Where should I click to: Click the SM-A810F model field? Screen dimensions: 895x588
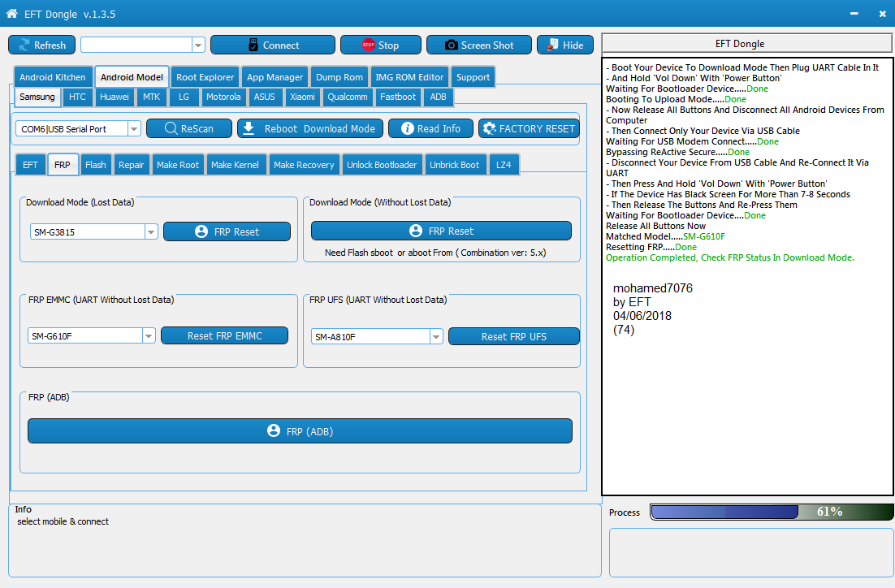[x=377, y=337]
